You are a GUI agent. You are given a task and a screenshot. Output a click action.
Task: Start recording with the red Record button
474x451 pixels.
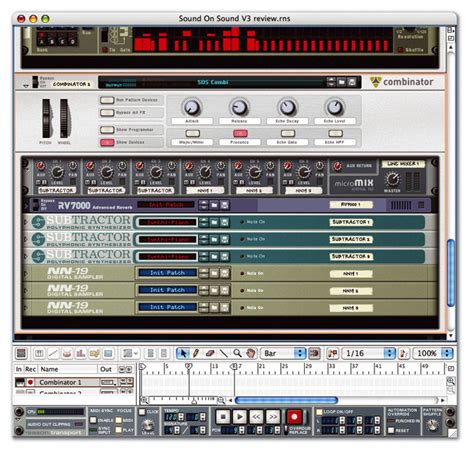pos(294,417)
